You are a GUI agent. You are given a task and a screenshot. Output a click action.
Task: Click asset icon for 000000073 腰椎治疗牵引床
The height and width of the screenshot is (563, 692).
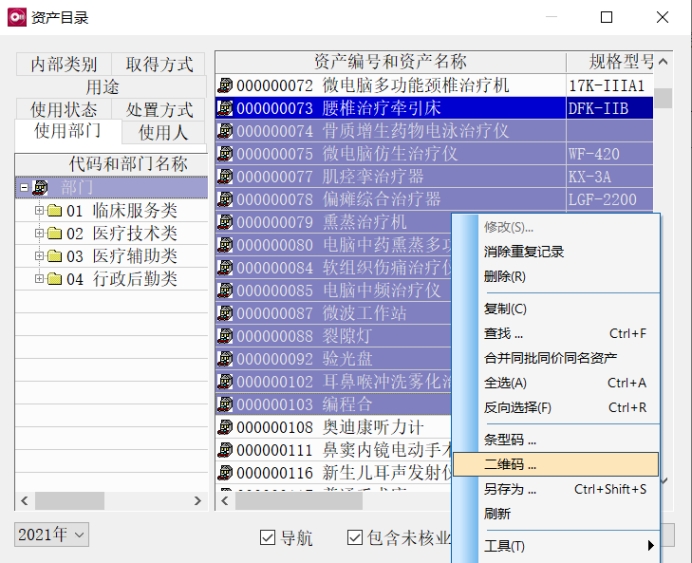[225, 108]
